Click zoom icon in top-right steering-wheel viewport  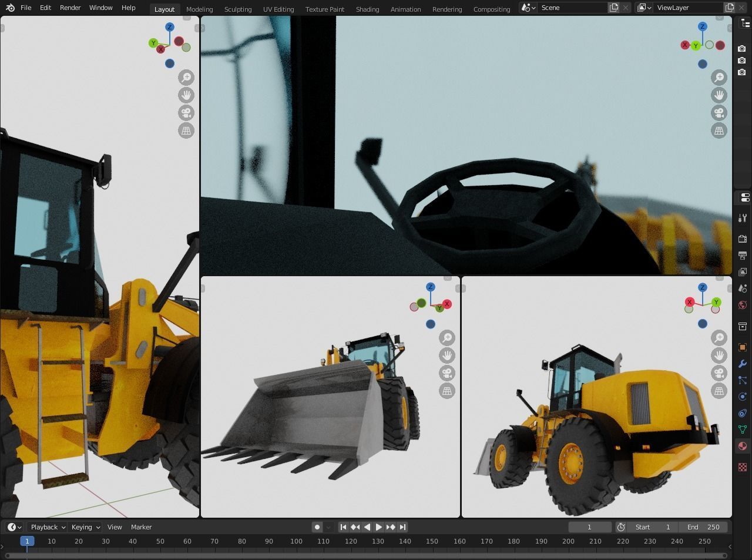point(719,77)
